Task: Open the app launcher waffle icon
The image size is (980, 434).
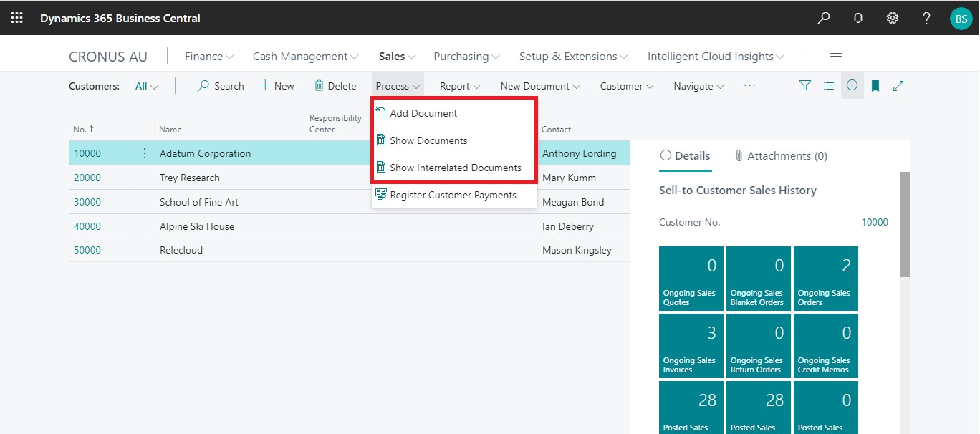Action: click(x=16, y=18)
